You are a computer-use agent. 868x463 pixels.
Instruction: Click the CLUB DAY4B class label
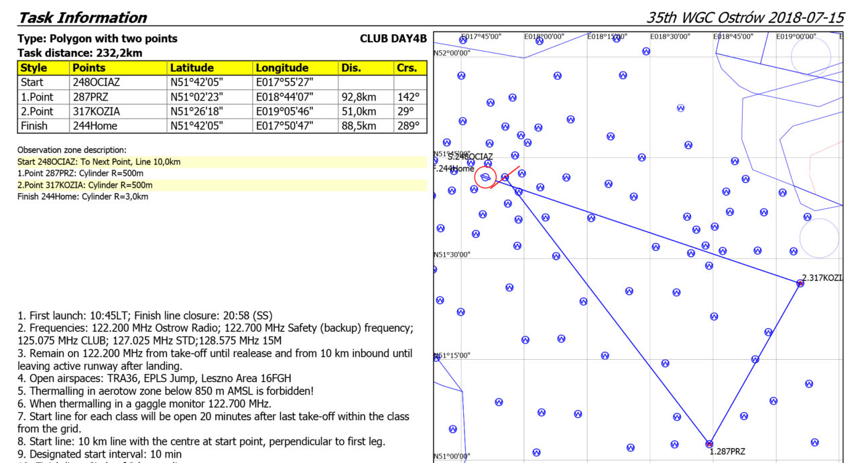(x=393, y=38)
